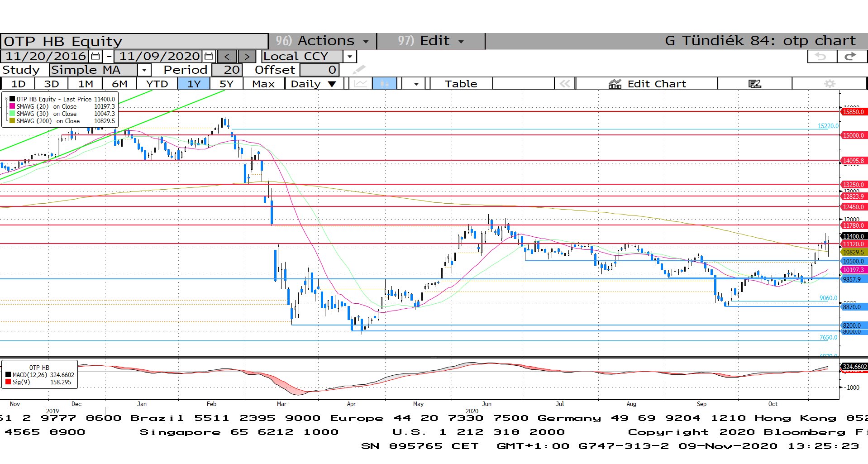Screen dimensions: 868x464
Task: Click the Simple MA study field
Action: (x=93, y=70)
